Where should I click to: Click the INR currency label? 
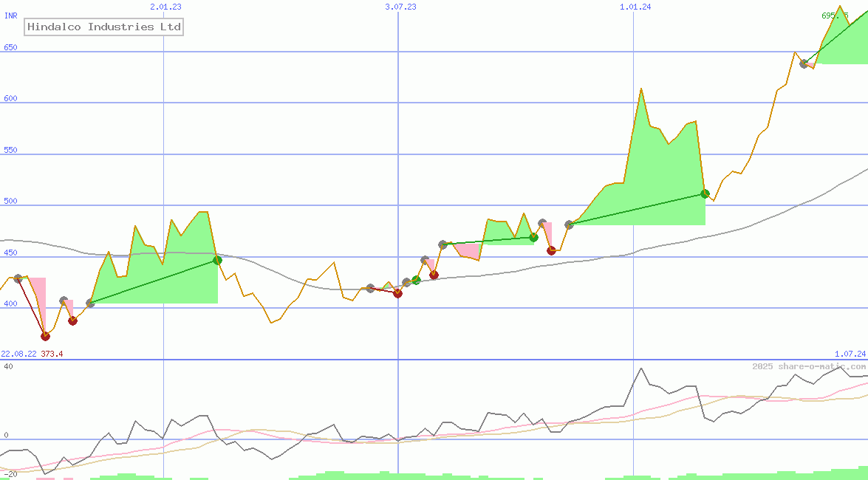click(x=10, y=16)
